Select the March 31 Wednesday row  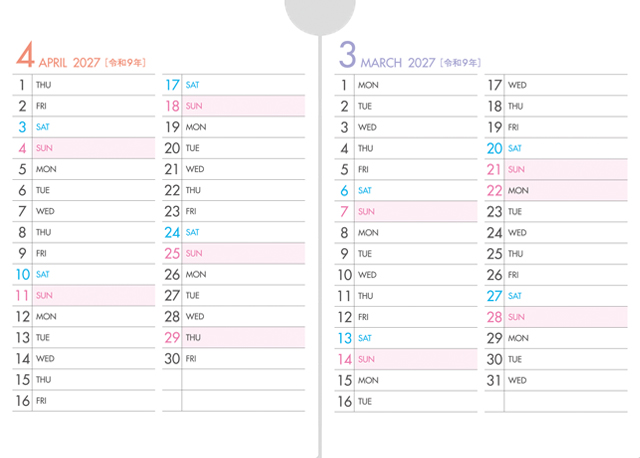click(555, 380)
